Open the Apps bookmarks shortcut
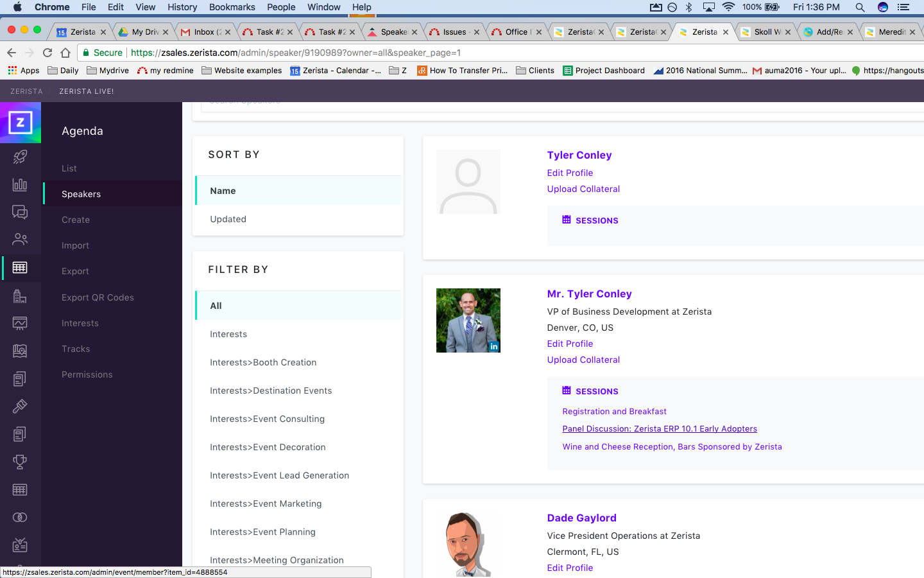 click(x=23, y=71)
